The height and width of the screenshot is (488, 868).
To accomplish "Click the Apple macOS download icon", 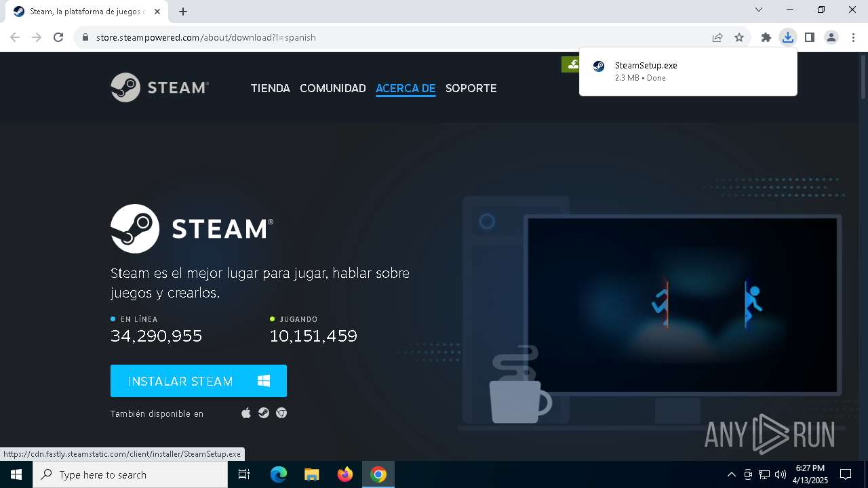I will pos(246,413).
